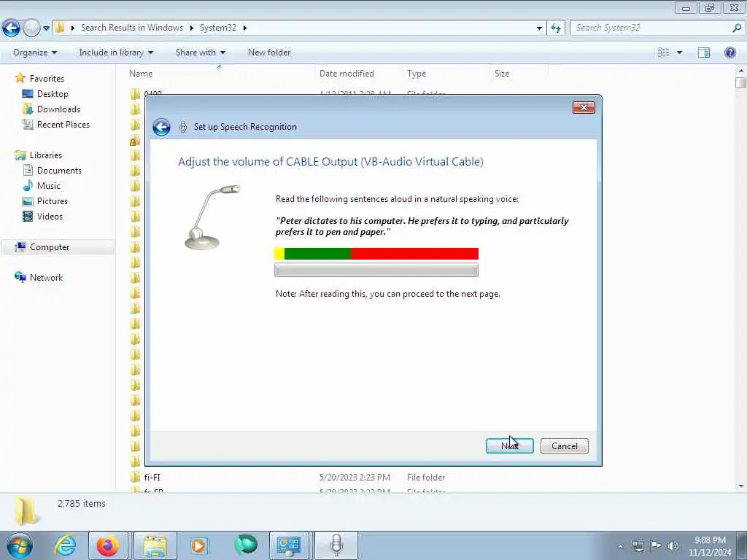Open the Organize menu
This screenshot has width=747, height=560.
(35, 52)
